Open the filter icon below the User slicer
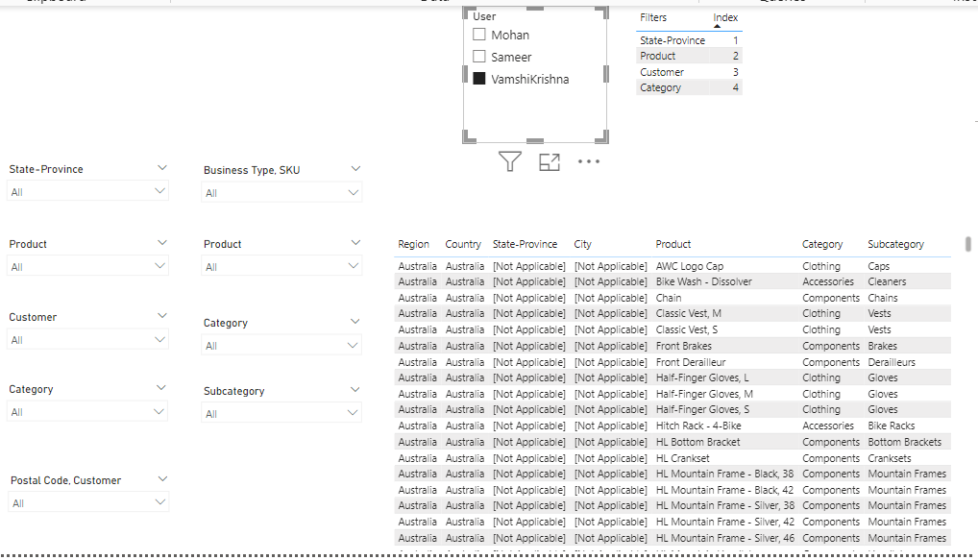The image size is (978, 560). [509, 161]
